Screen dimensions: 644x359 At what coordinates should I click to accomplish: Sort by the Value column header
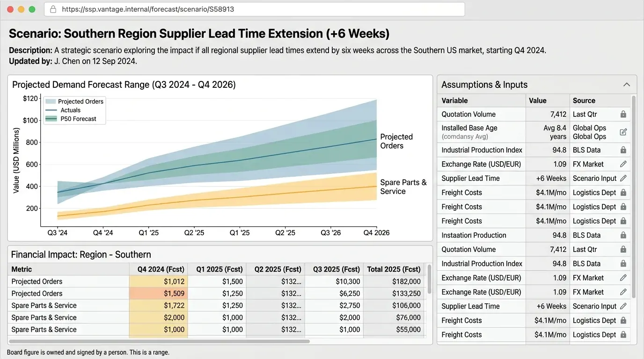point(547,101)
